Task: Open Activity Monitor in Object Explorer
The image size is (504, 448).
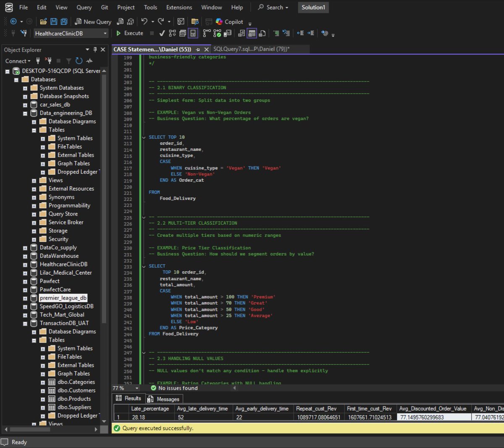Action: (89, 61)
